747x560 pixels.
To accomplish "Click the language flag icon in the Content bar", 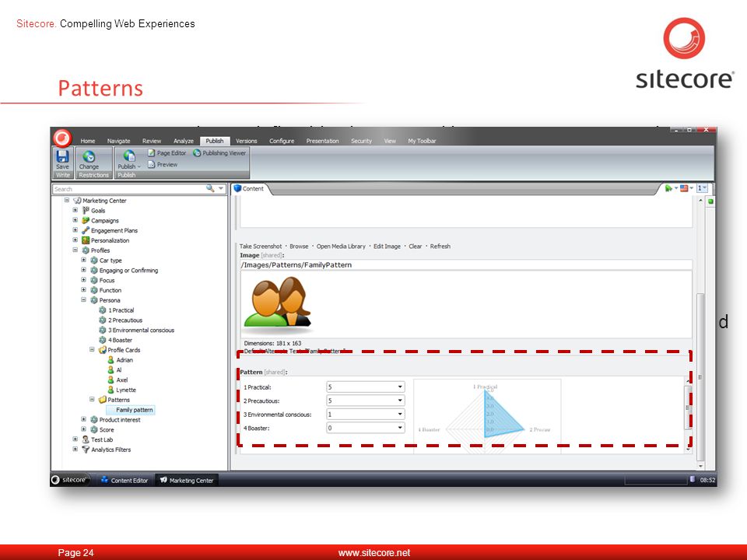I will coord(684,188).
